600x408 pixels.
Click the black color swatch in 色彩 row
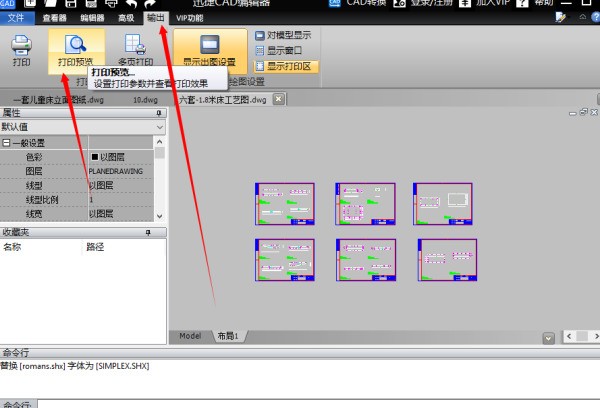pyautogui.click(x=95, y=157)
